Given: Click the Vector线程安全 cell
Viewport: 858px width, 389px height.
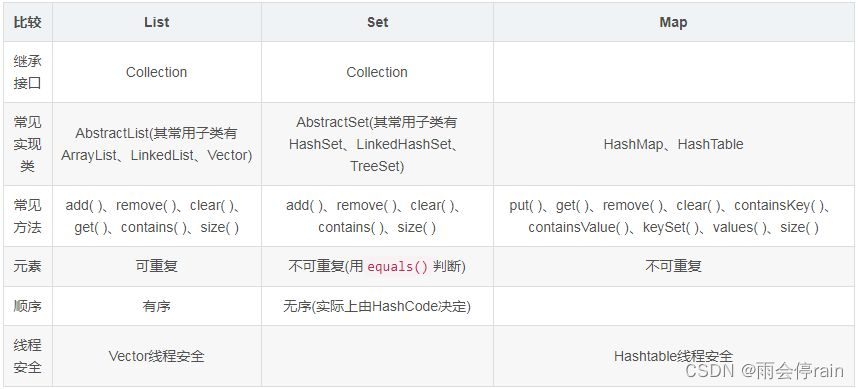Looking at the screenshot, I should point(156,356).
